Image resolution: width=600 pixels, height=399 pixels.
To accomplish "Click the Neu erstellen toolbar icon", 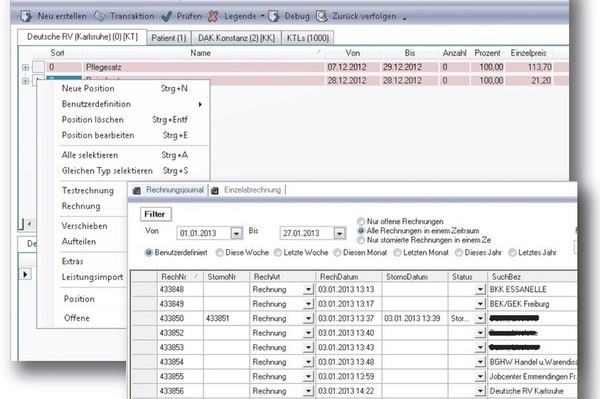I will click(x=26, y=16).
